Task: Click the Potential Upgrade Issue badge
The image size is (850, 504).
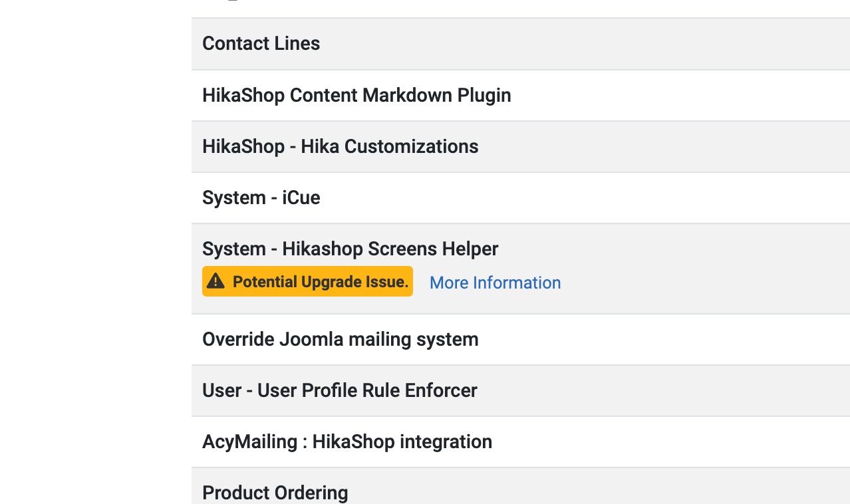Action: click(307, 281)
